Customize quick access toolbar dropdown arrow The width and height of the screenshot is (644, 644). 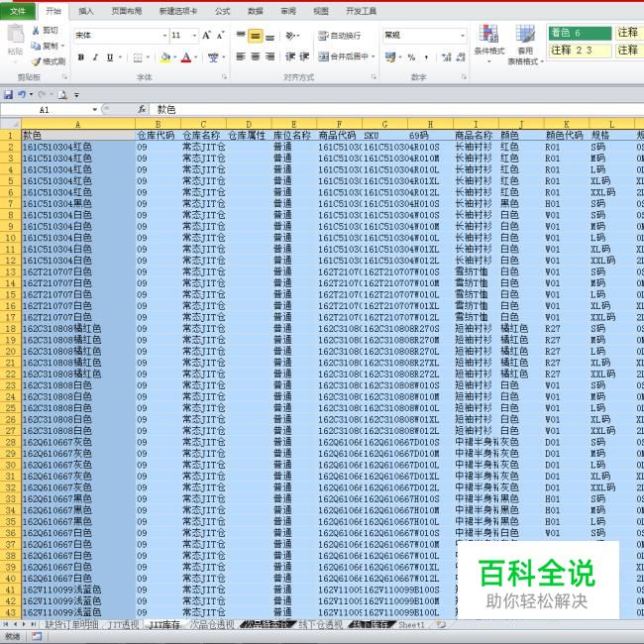coord(76,95)
